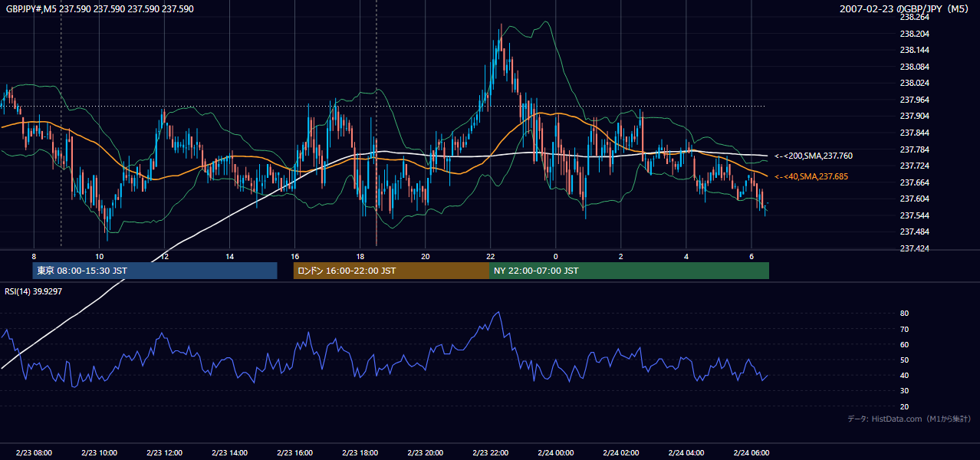Click the RSI 20 level label
The height and width of the screenshot is (460, 980).
pyautogui.click(x=904, y=406)
